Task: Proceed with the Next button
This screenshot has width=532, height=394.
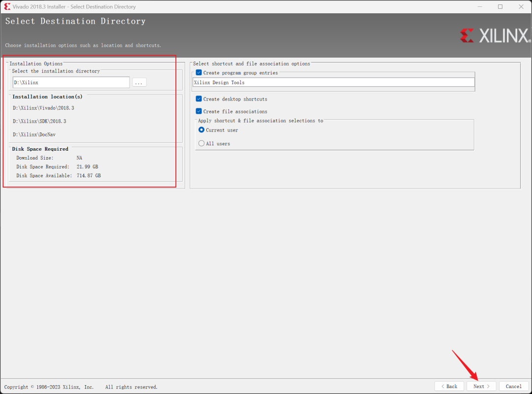Action: [481, 386]
